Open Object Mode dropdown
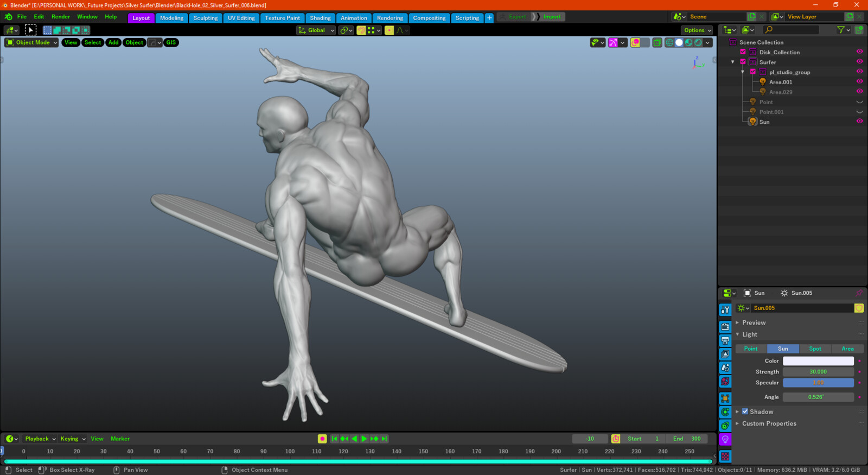This screenshot has height=475, width=868. point(31,42)
